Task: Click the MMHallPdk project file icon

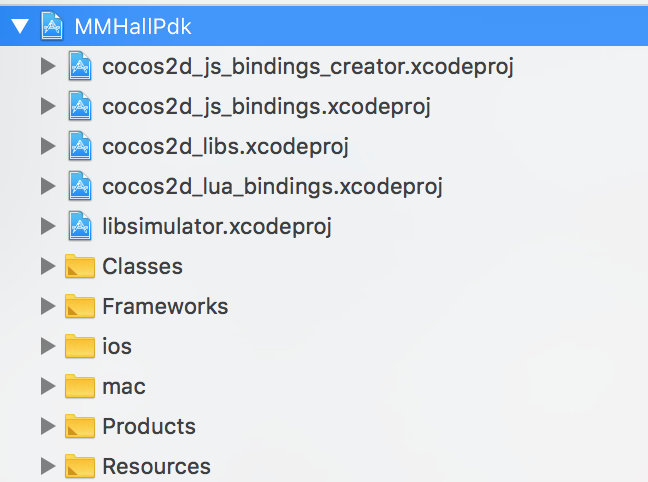Action: 51,26
